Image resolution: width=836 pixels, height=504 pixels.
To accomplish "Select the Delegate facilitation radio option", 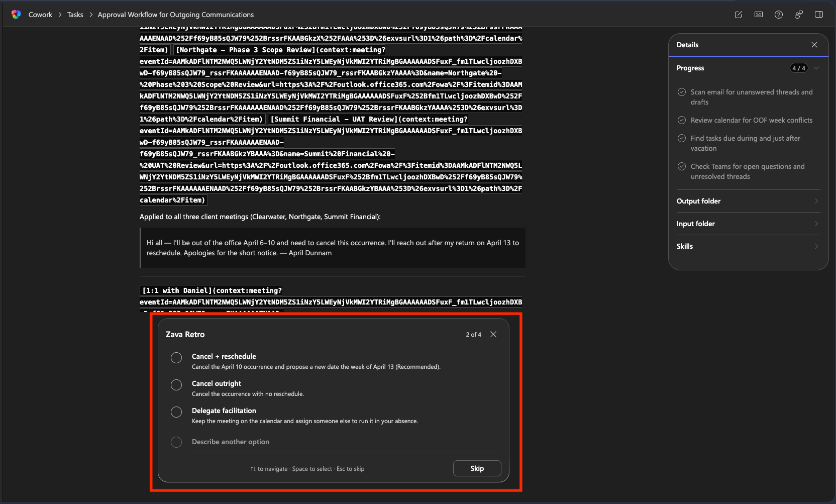I will 176,412.
